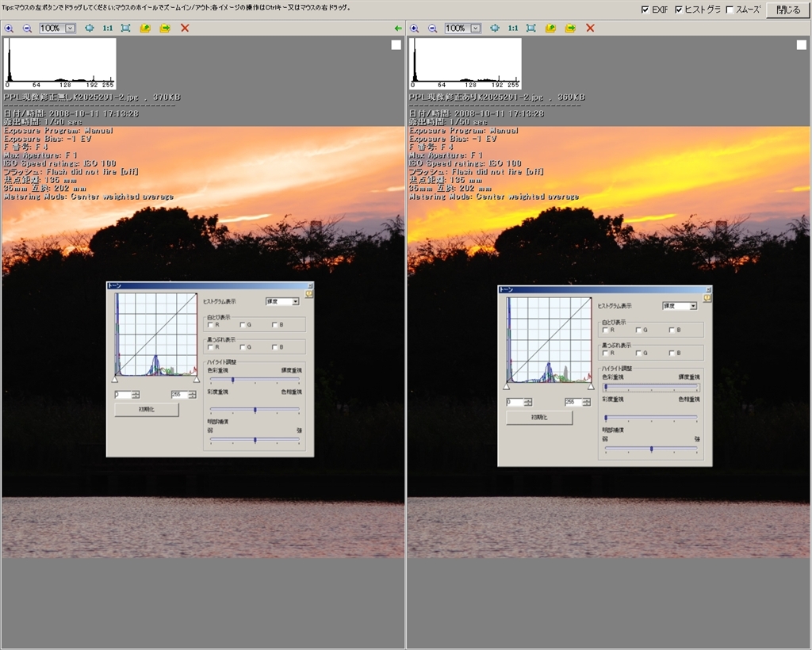This screenshot has width=812, height=650.
Task: Click left pane fit-to-window crosshair icon
Action: pyautogui.click(x=90, y=29)
